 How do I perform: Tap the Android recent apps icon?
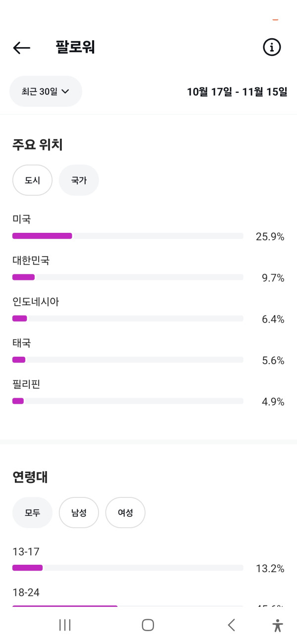[65, 625]
